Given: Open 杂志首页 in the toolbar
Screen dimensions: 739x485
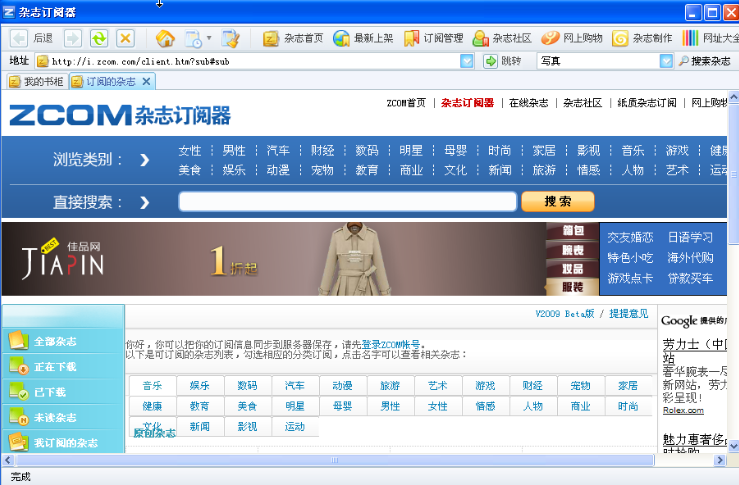Looking at the screenshot, I should click(x=293, y=38).
